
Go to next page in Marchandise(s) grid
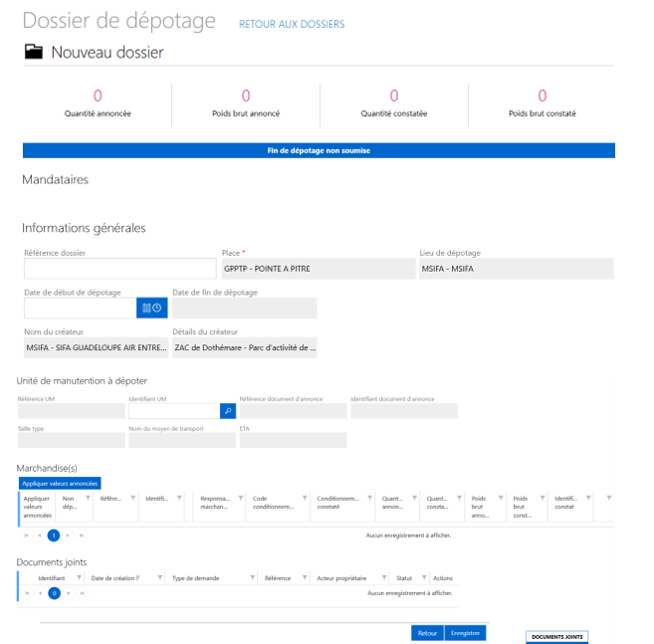pos(68,535)
